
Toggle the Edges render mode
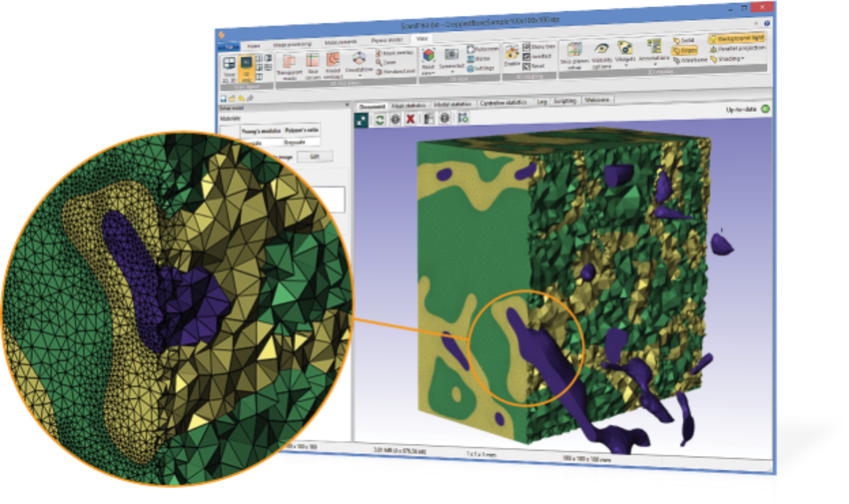(684, 50)
